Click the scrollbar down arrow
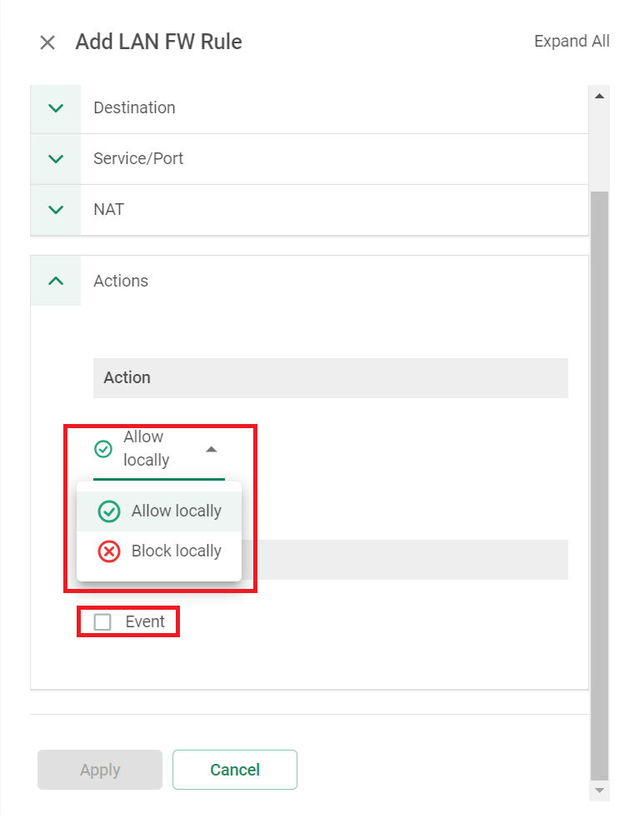This screenshot has width=644, height=823. click(599, 791)
